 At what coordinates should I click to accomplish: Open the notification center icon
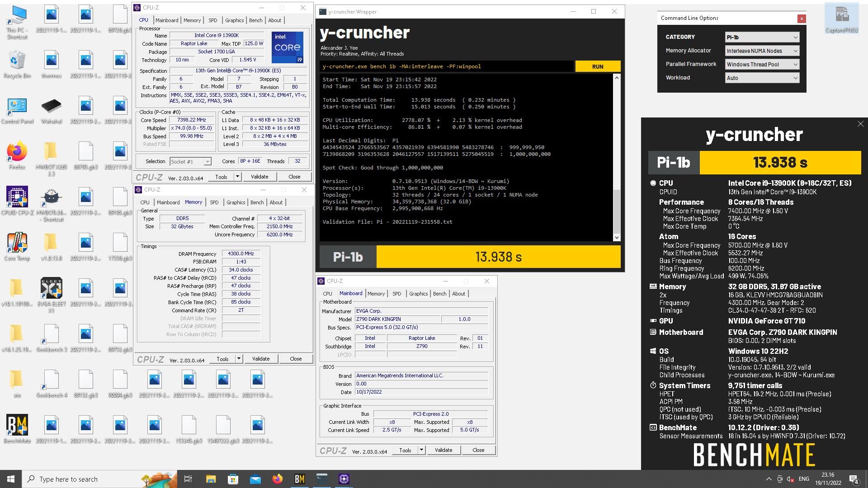[854, 479]
